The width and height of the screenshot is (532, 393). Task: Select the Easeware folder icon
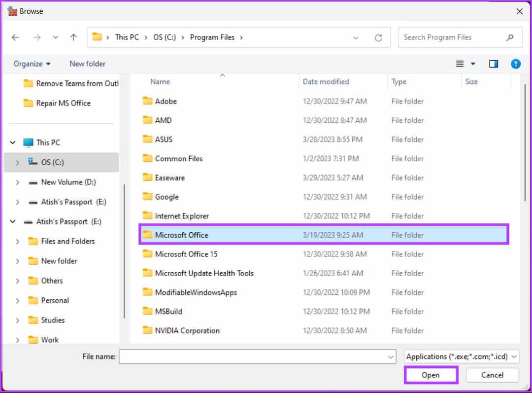[x=147, y=178]
